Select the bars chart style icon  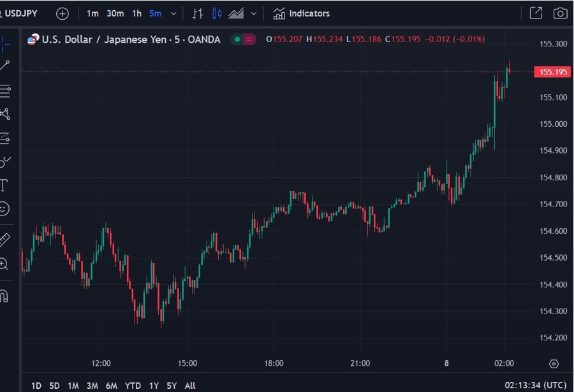click(198, 13)
